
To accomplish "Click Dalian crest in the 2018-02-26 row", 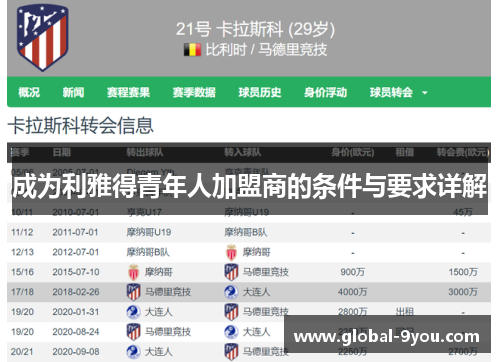I will [231, 292].
